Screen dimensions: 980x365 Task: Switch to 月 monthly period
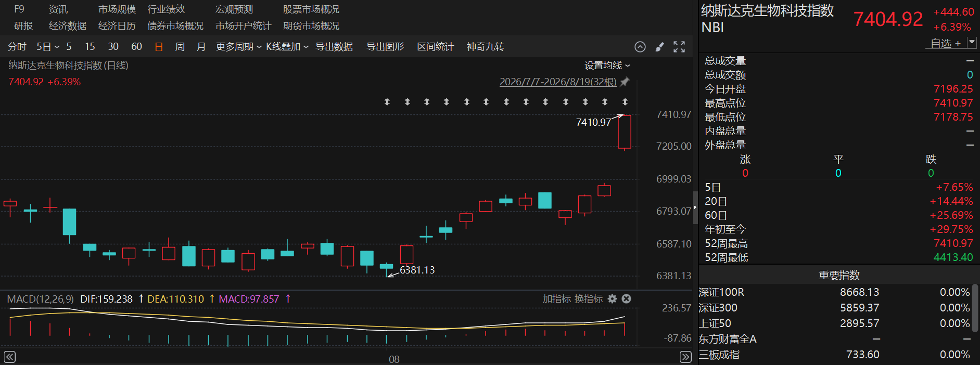[201, 47]
